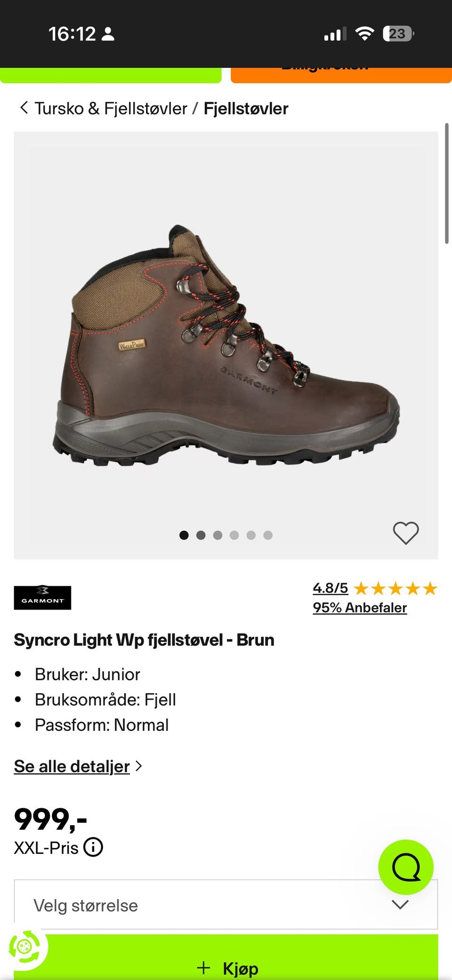Screen dimensions: 452x980
Task: Open the 95% Anbefaler link
Action: (x=360, y=607)
